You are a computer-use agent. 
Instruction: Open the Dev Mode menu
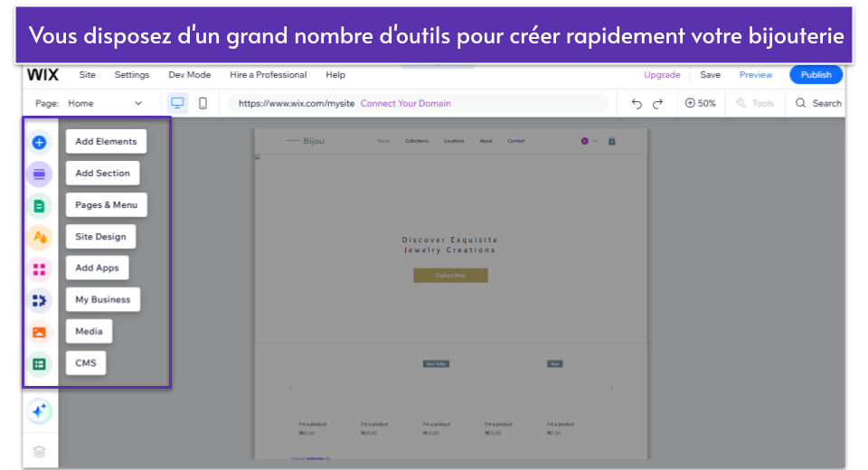point(189,75)
